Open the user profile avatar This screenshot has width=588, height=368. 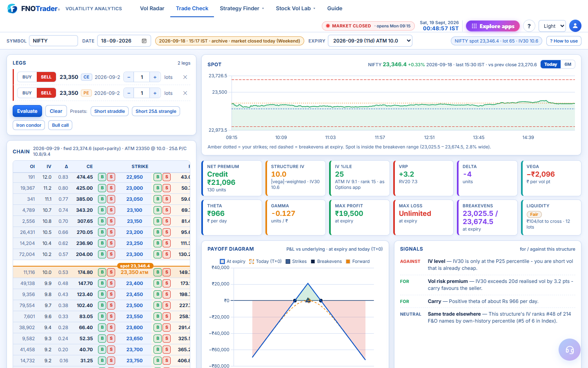coord(575,26)
